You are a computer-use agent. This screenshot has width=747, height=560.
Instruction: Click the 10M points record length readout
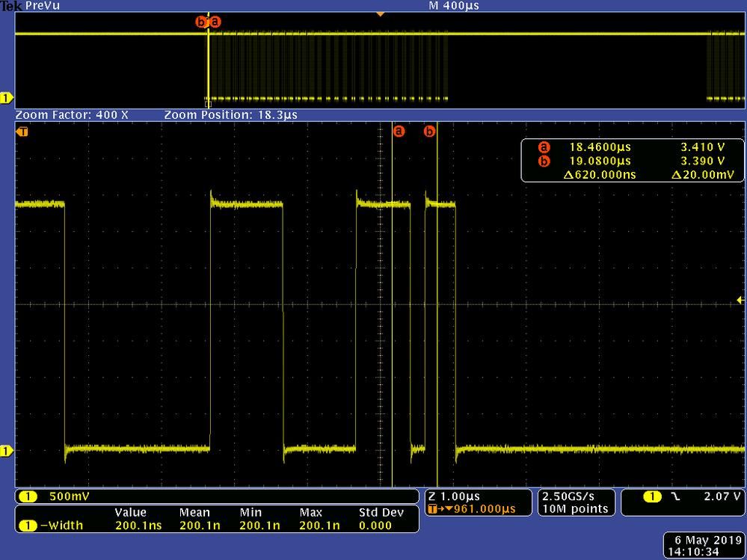pyautogui.click(x=576, y=508)
